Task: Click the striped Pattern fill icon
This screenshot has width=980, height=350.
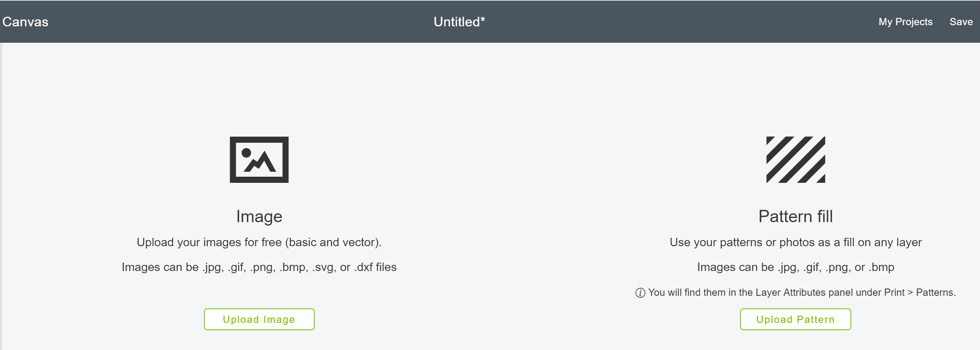Action: click(796, 160)
